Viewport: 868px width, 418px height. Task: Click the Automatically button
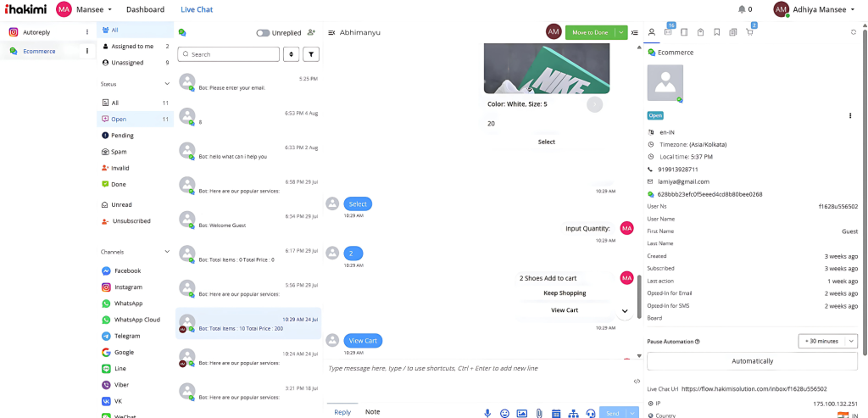click(753, 361)
